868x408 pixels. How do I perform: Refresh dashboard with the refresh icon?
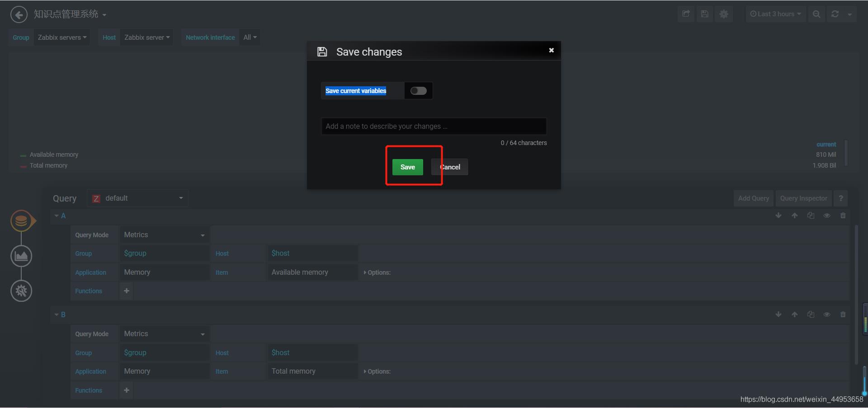click(x=835, y=14)
